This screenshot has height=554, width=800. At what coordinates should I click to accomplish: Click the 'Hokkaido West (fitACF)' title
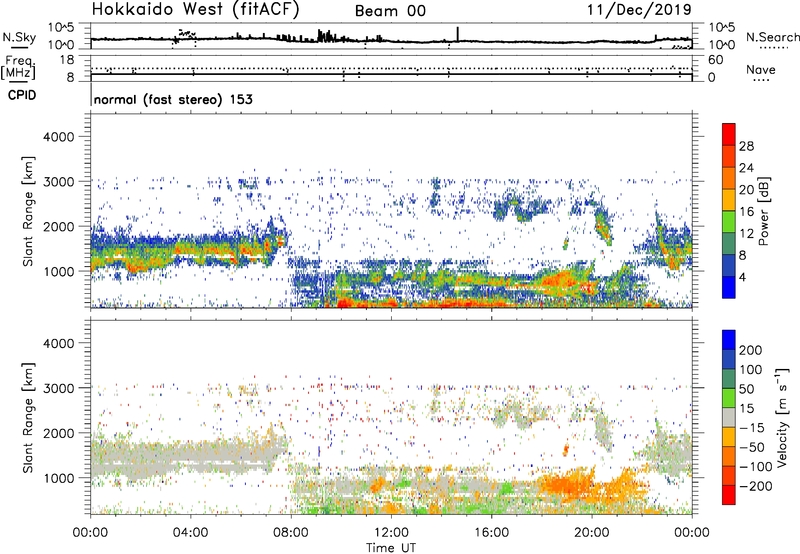(x=195, y=10)
